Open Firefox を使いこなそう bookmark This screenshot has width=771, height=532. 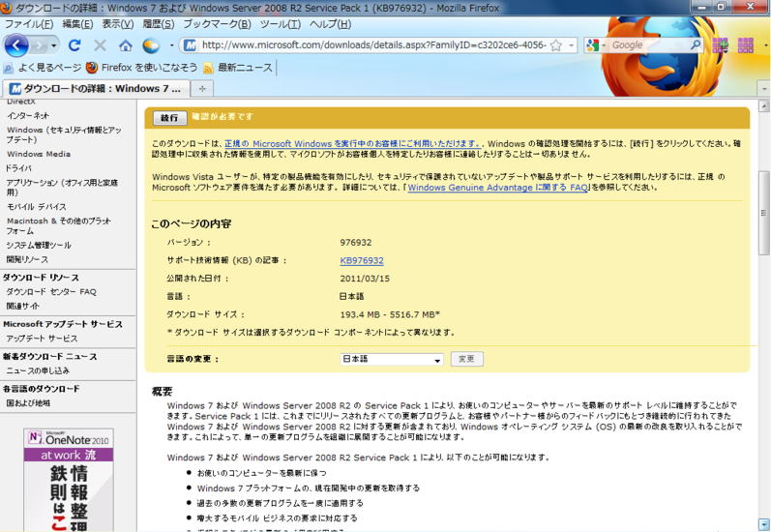[141, 68]
